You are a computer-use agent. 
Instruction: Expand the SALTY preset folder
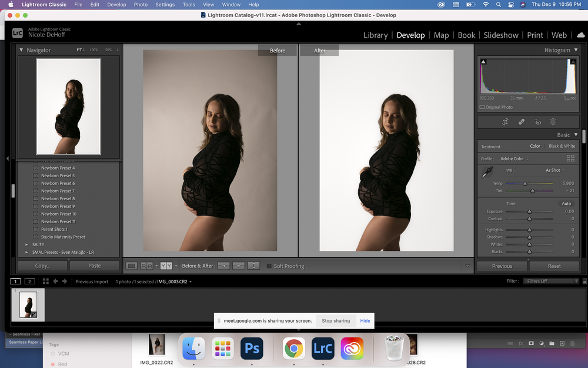(26, 244)
